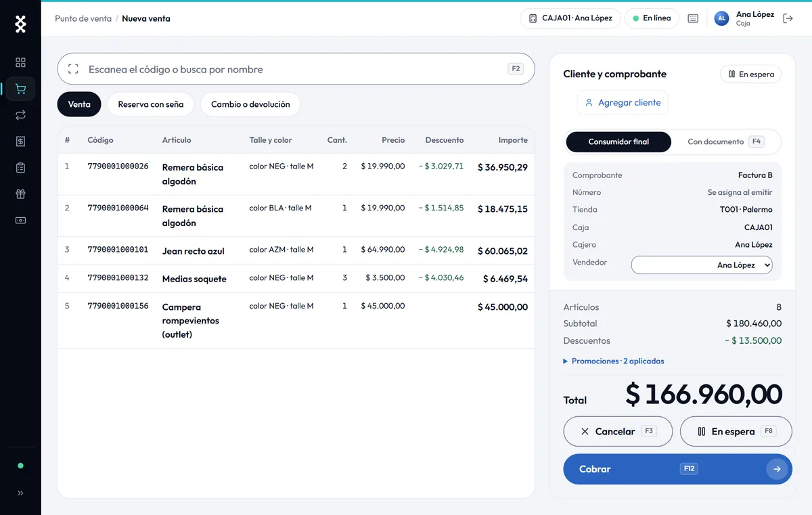812x515 pixels.
Task: Click the En espera button in the Cliente header
Action: point(751,74)
